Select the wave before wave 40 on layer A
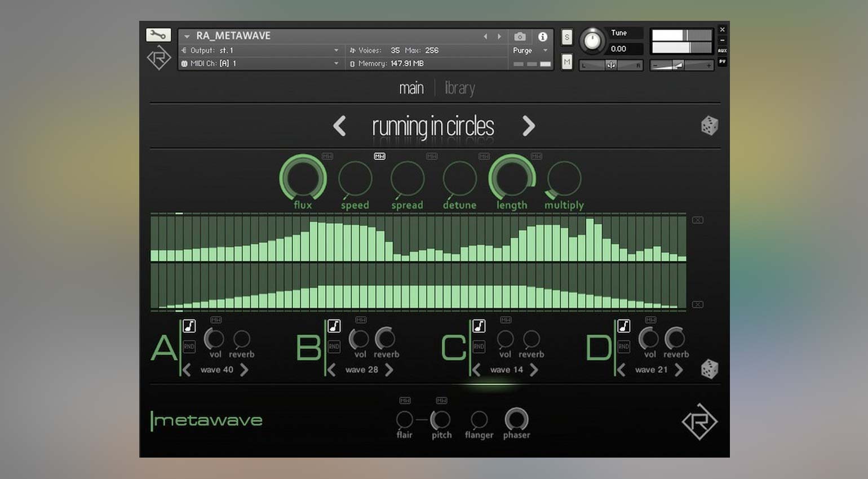 (187, 370)
